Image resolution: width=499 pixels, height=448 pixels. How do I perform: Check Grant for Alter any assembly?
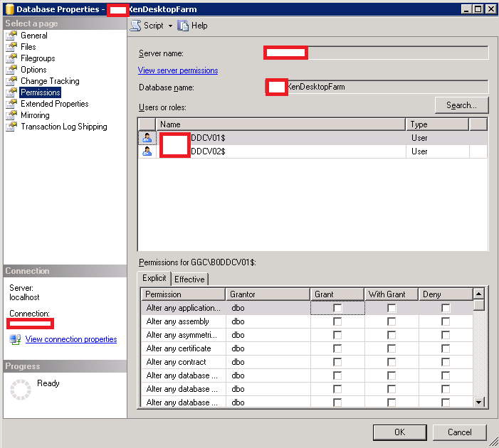tap(337, 321)
